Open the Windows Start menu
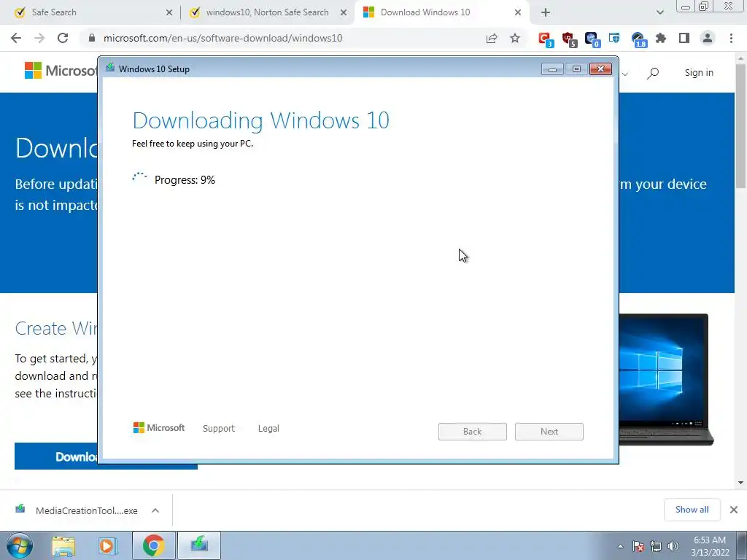 coord(20,545)
